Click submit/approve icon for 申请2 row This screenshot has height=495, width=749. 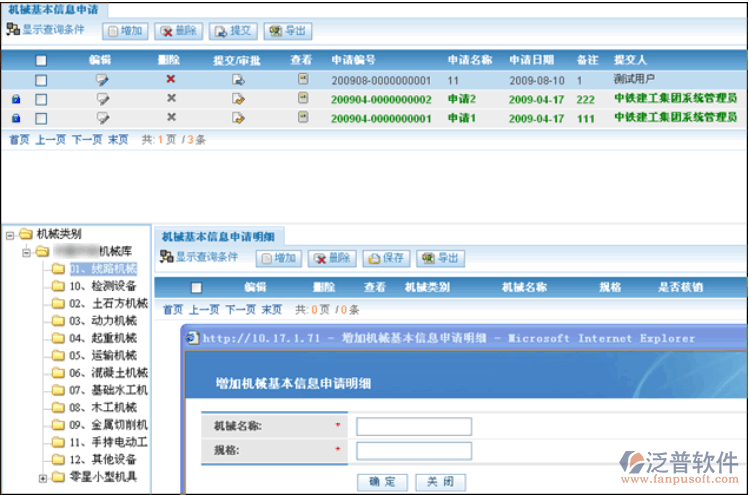238,99
